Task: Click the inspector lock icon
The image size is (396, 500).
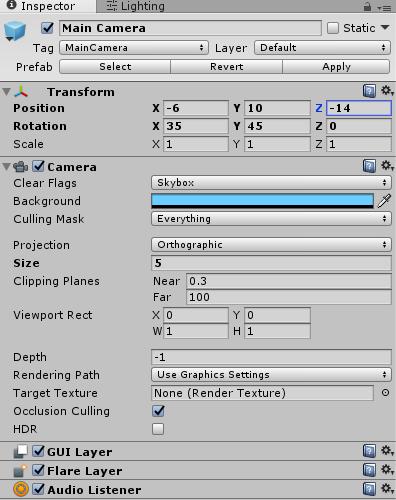Action: click(367, 7)
